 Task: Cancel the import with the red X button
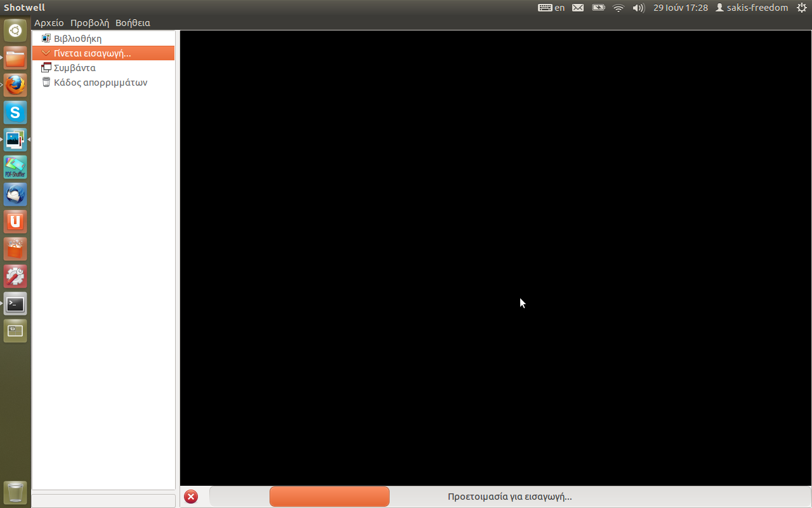click(x=190, y=497)
